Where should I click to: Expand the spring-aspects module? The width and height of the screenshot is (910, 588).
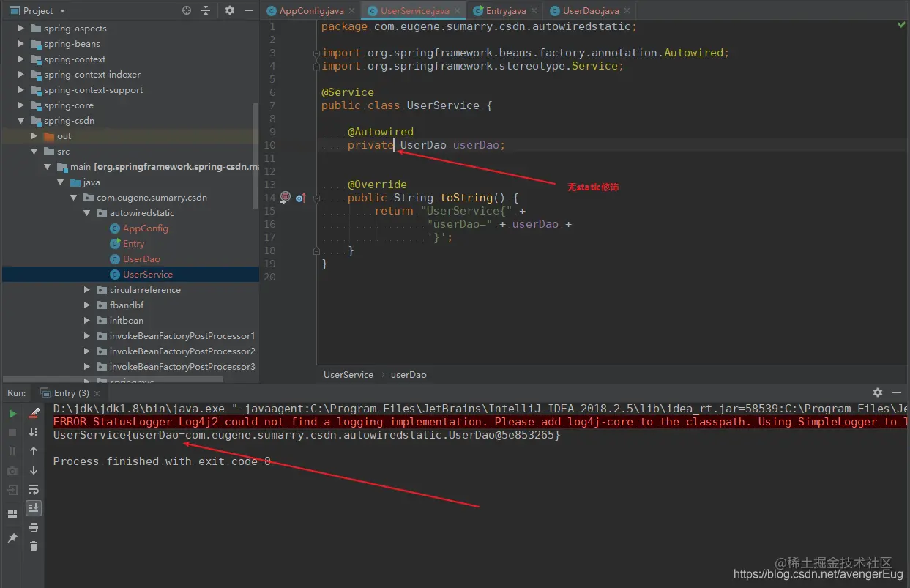coord(21,29)
